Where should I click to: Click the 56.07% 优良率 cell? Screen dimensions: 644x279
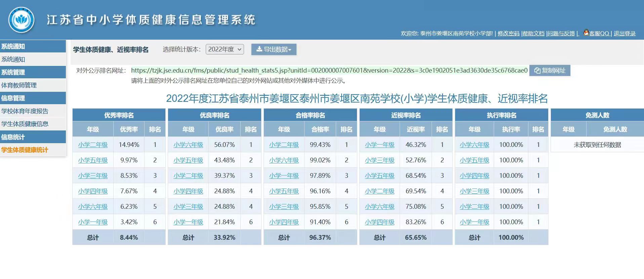pos(225,145)
